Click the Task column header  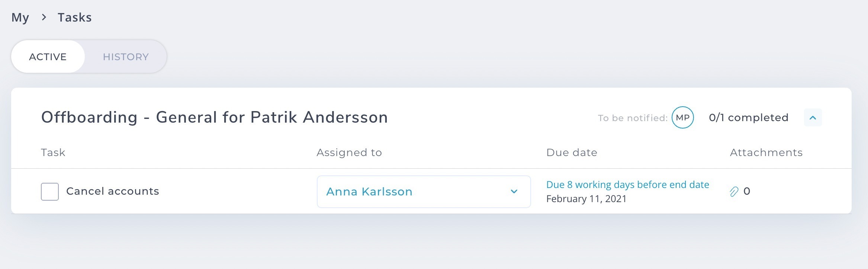tap(53, 153)
